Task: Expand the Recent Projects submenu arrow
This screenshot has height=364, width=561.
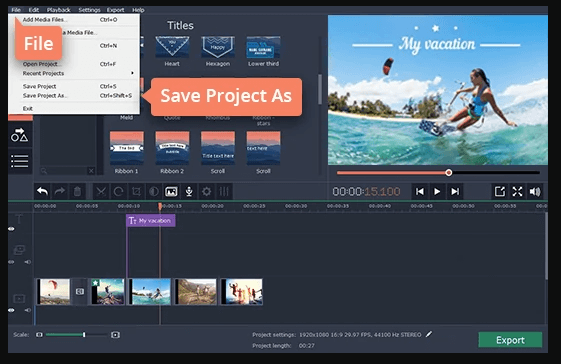Action: pos(132,73)
